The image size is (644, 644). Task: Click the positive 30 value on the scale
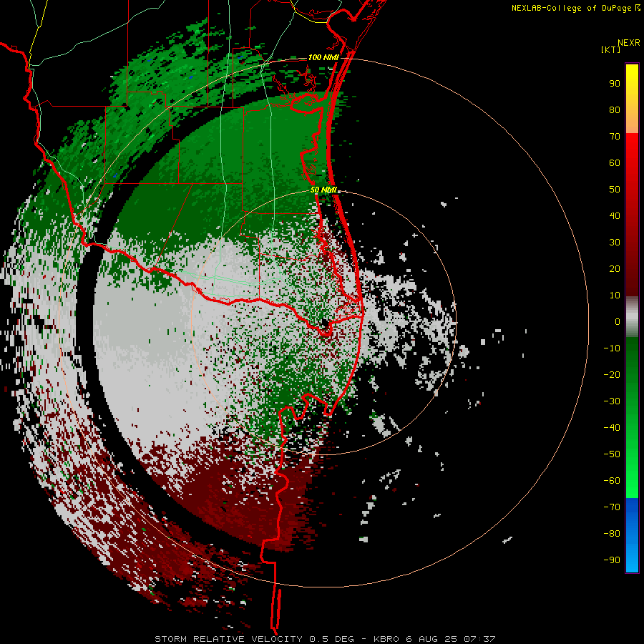point(615,243)
